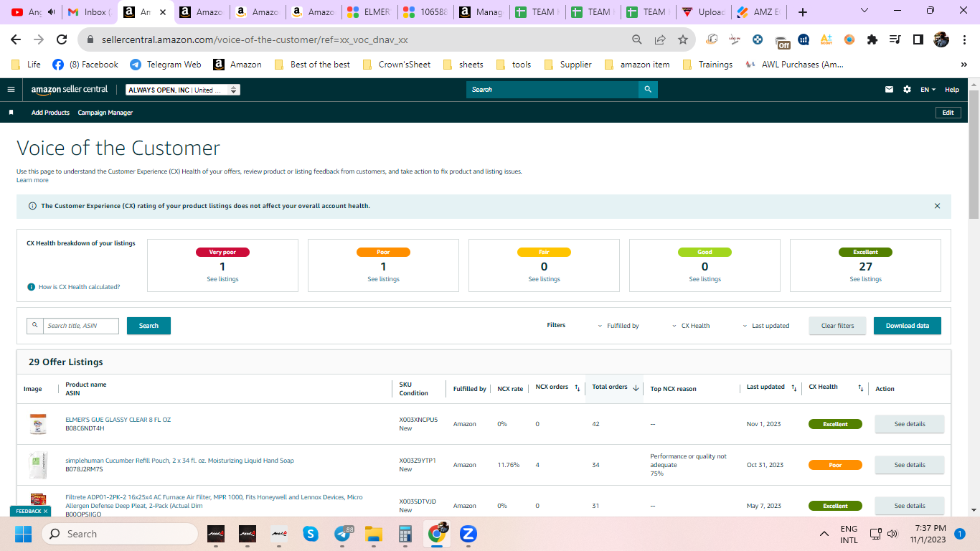Click the share icon in the address bar
The image size is (980, 551).
click(x=659, y=39)
